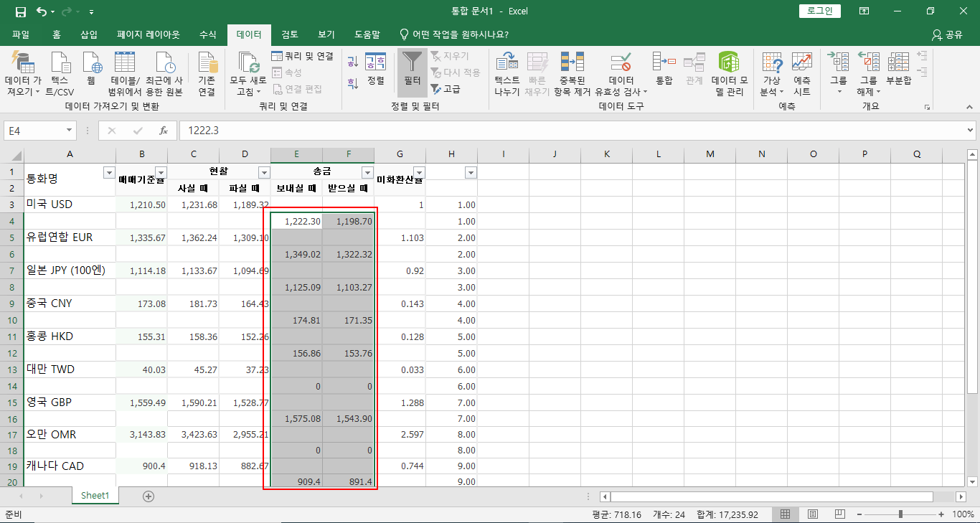Open 최근에 사용한 원본 list
Image resolution: width=980 pixels, height=523 pixels.
(164, 73)
